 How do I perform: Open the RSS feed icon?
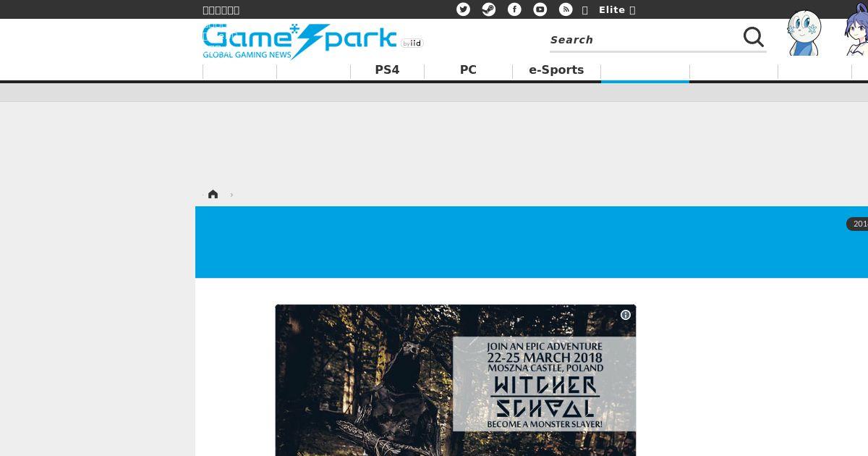tap(566, 9)
